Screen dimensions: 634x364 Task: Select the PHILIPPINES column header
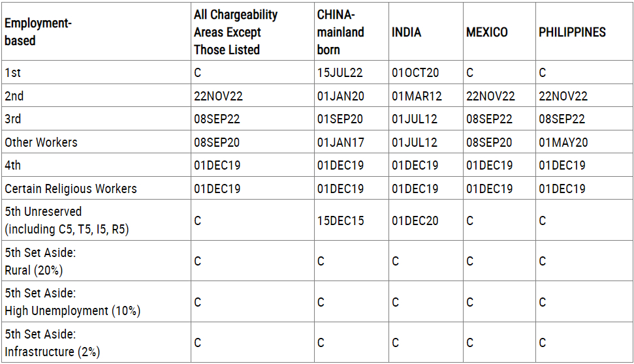572,33
